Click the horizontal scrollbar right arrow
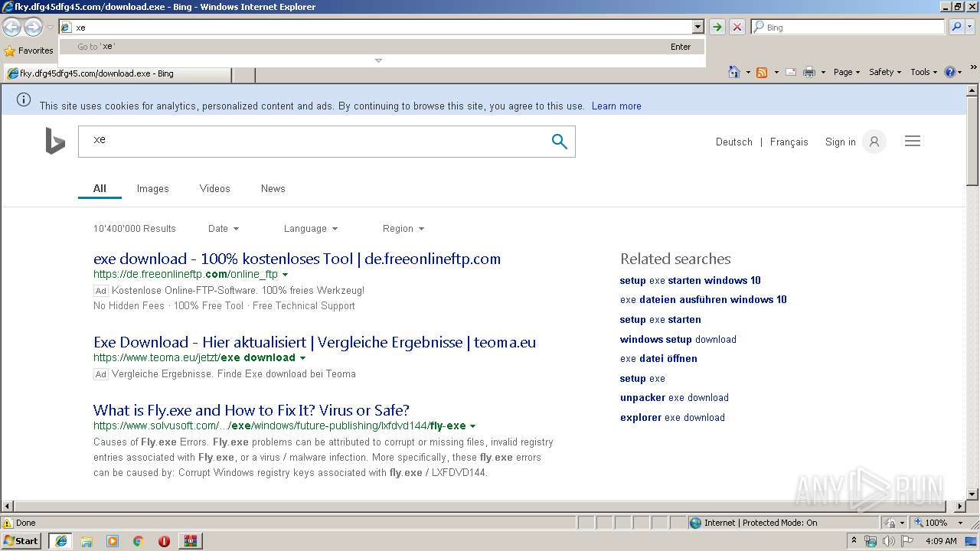 click(960, 507)
